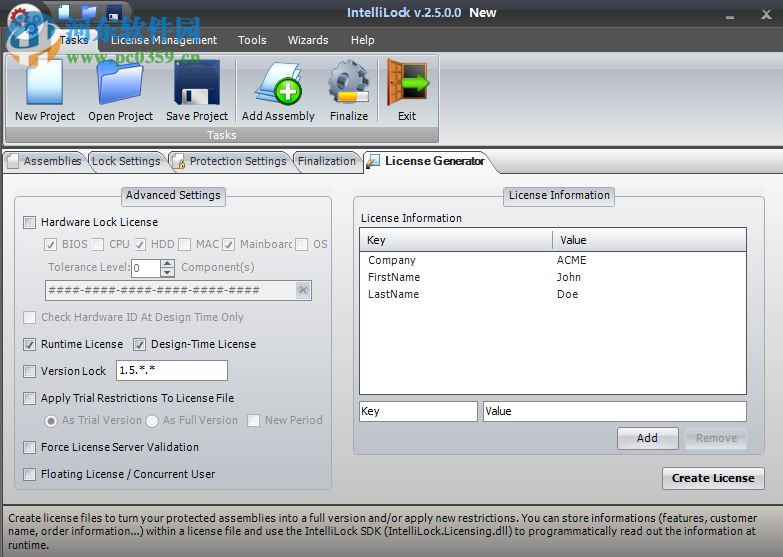Select the As Trial Version radio button

pyautogui.click(x=51, y=421)
